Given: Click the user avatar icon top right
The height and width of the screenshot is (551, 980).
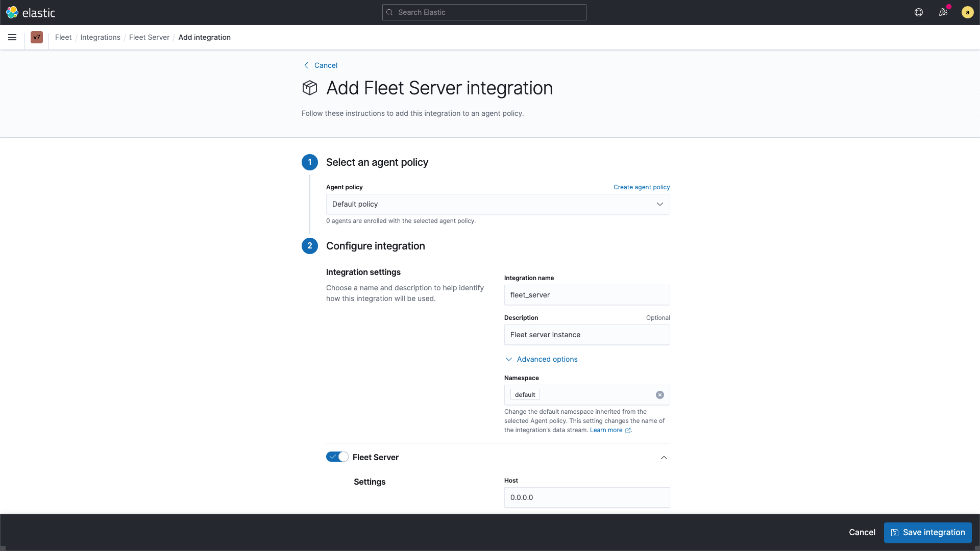Looking at the screenshot, I should click(967, 12).
